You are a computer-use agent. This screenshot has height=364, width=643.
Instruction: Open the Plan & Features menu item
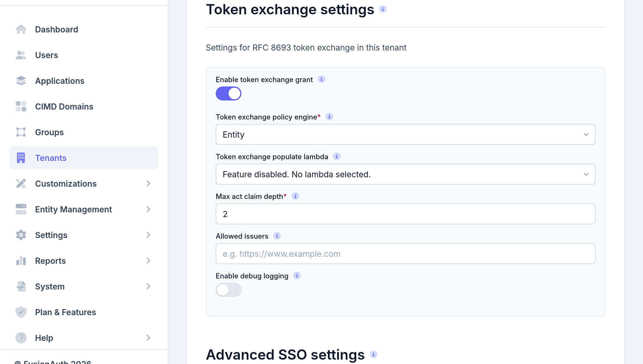point(84,312)
